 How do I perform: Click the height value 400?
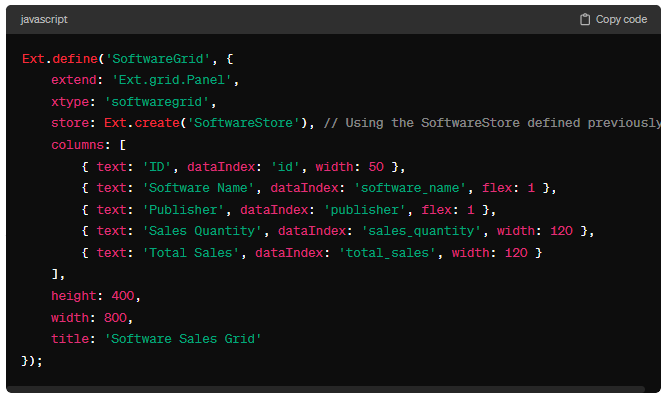[123, 296]
